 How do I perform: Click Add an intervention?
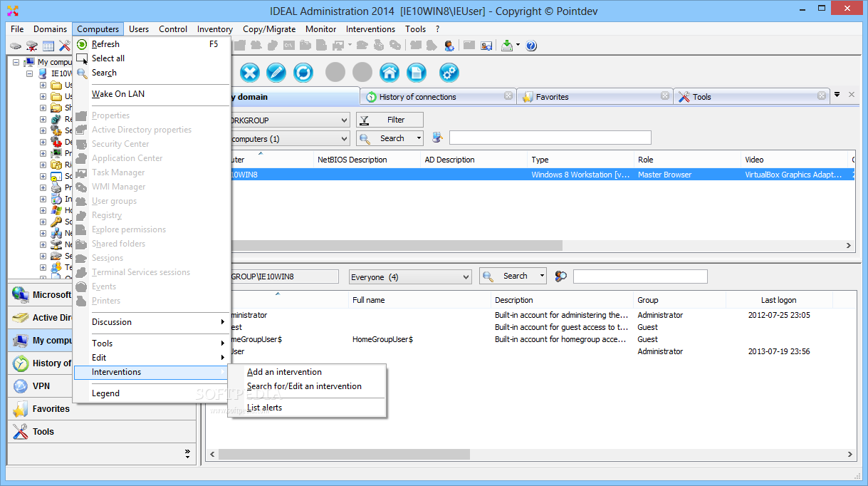pos(307,372)
